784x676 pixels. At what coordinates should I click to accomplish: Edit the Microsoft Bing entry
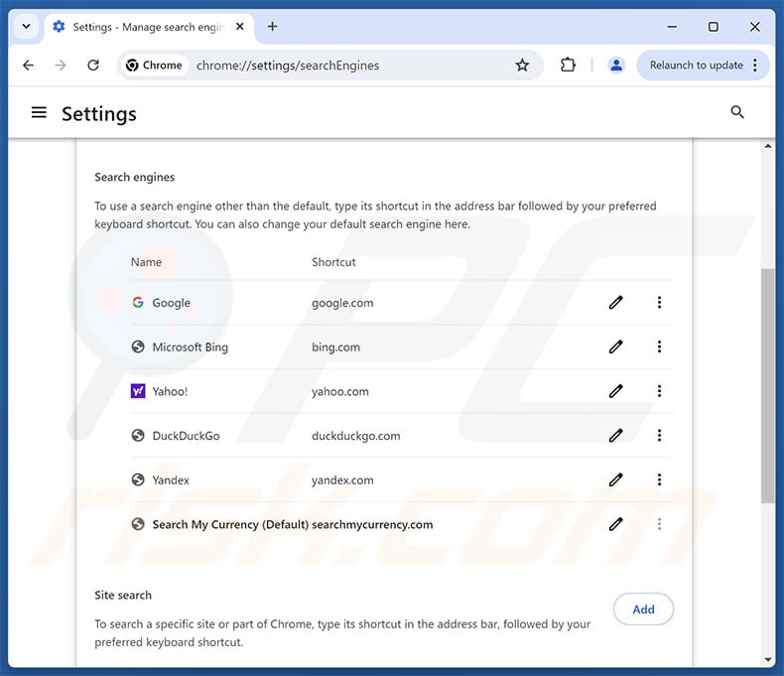click(x=615, y=346)
